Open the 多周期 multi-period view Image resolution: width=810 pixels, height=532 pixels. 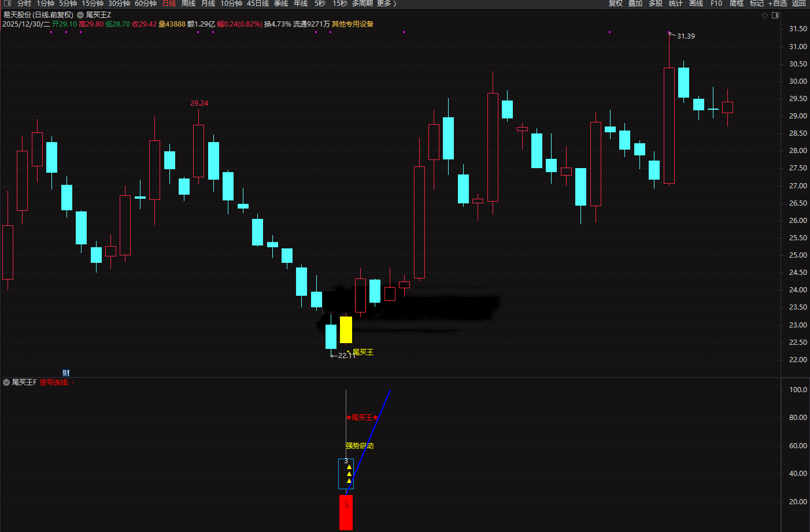click(363, 3)
